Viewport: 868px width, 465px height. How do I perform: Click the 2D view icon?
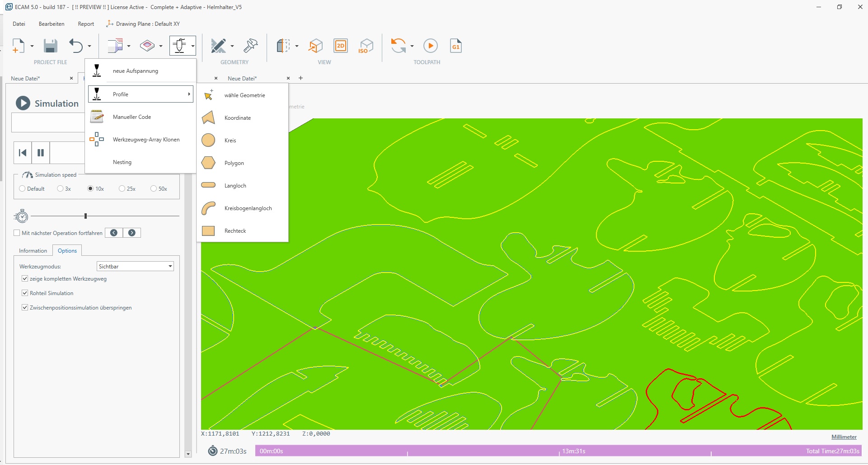coord(340,46)
